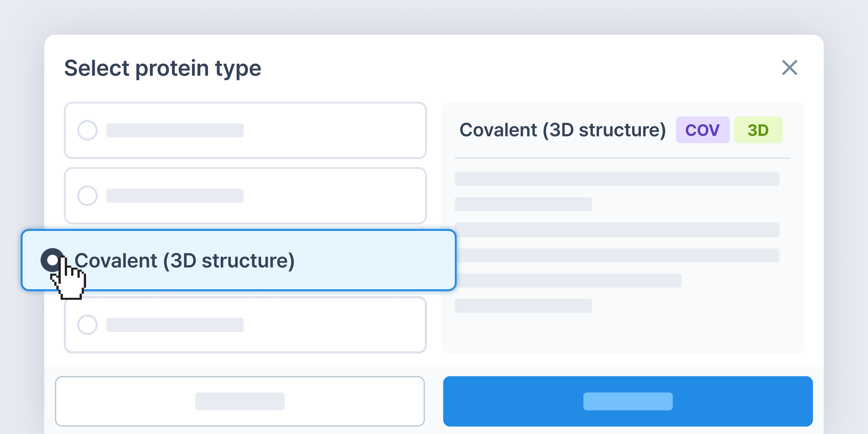Click empty area of the details panel below text

click(x=622, y=334)
